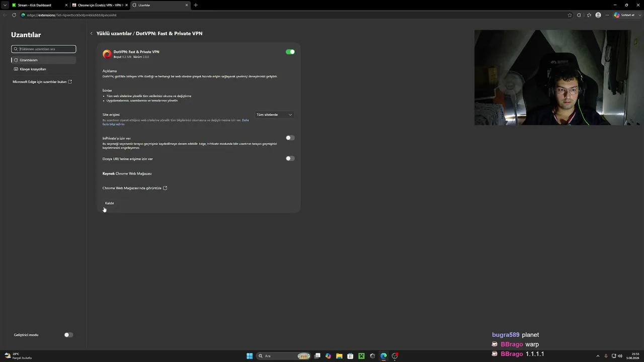Viewport: 644px width, 362px height.
Task: Open Copilot with Sohbet et
Action: (x=624, y=15)
